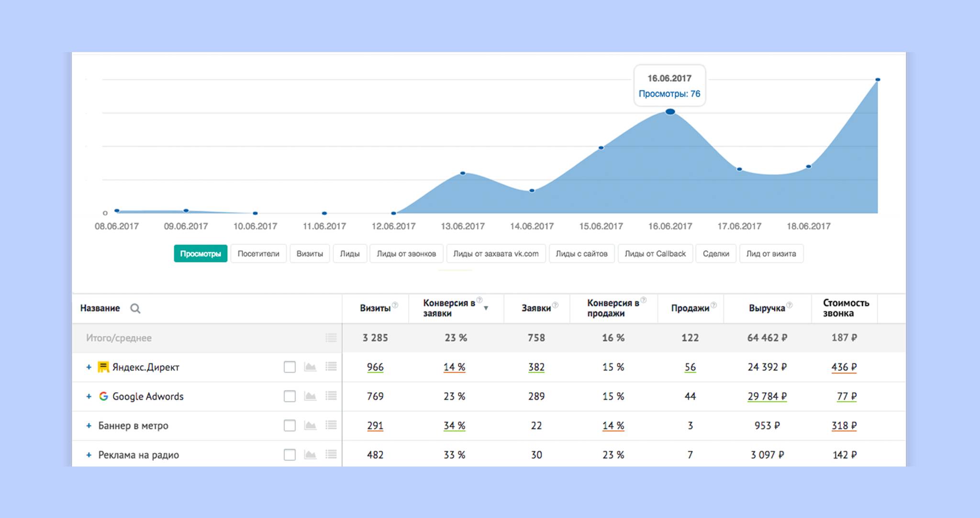The image size is (980, 518).
Task: Click the 16.06.2017 data point on chart
Action: [x=670, y=112]
